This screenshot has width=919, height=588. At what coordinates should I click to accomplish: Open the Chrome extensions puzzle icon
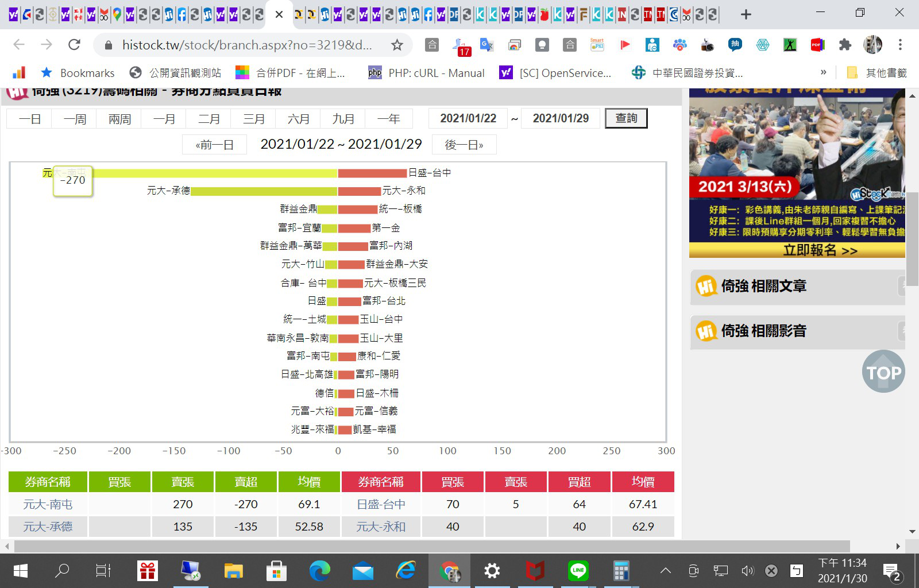(845, 45)
